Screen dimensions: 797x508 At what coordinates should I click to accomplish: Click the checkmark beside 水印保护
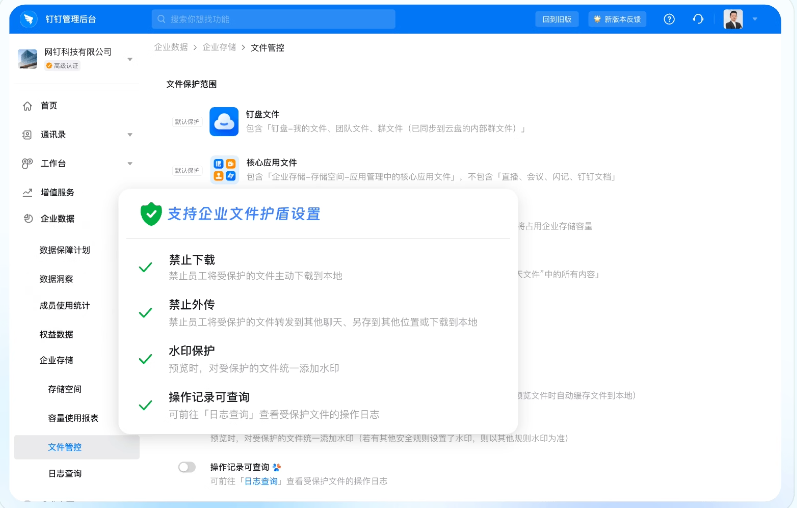tap(145, 359)
